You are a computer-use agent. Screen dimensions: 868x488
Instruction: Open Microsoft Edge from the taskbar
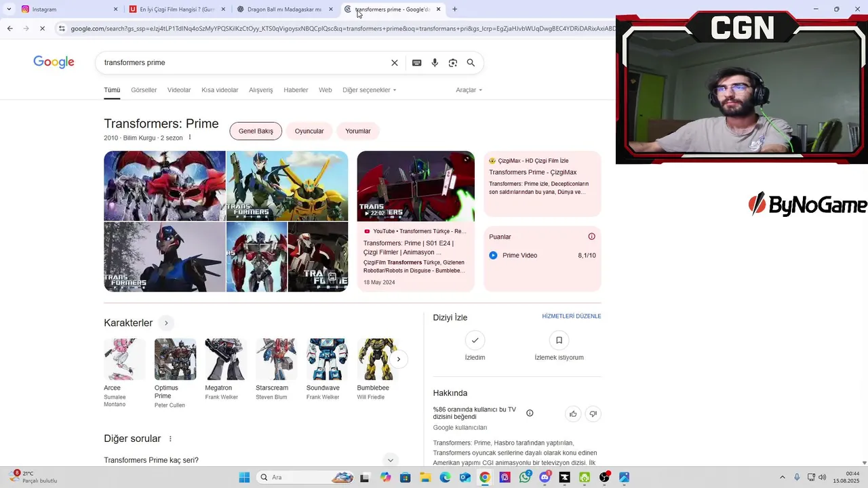pos(445,477)
